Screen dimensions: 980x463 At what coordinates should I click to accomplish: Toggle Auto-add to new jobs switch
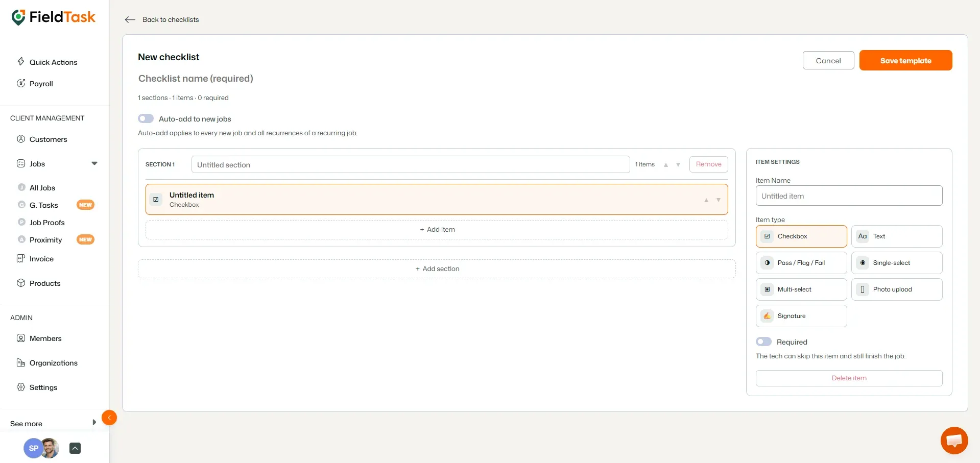pos(146,118)
